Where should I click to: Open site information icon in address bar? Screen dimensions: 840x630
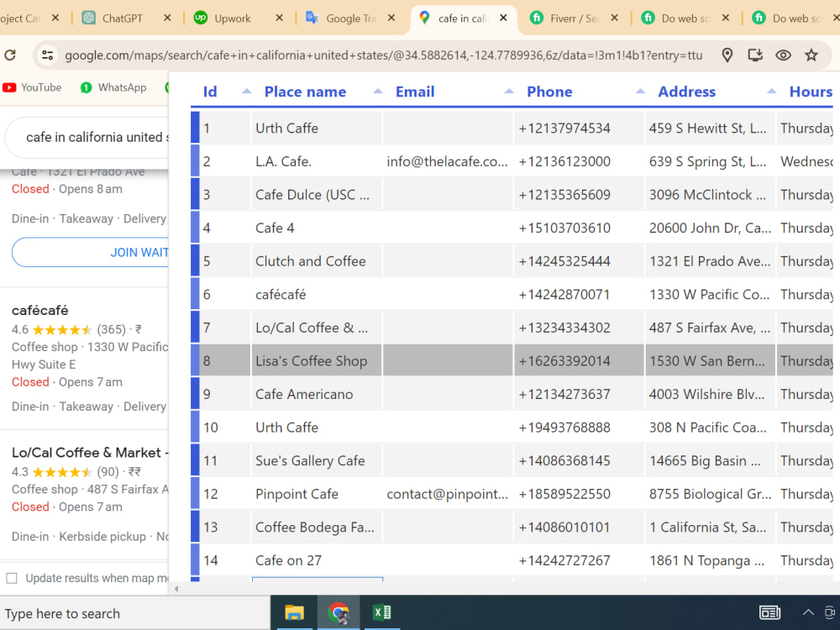pyautogui.click(x=47, y=55)
